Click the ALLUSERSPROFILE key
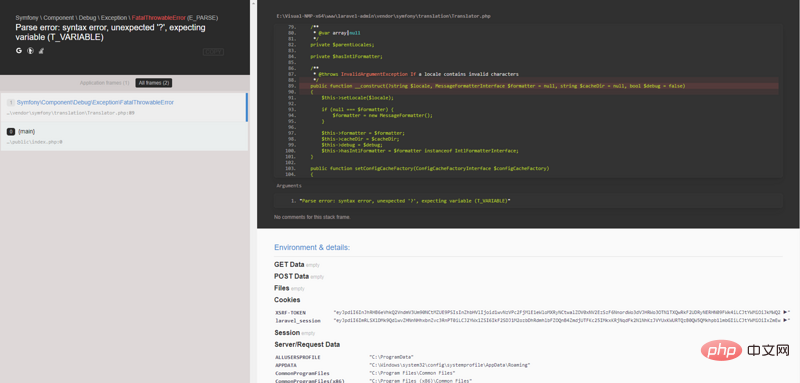Viewport: 800px width, 383px height. click(x=298, y=357)
